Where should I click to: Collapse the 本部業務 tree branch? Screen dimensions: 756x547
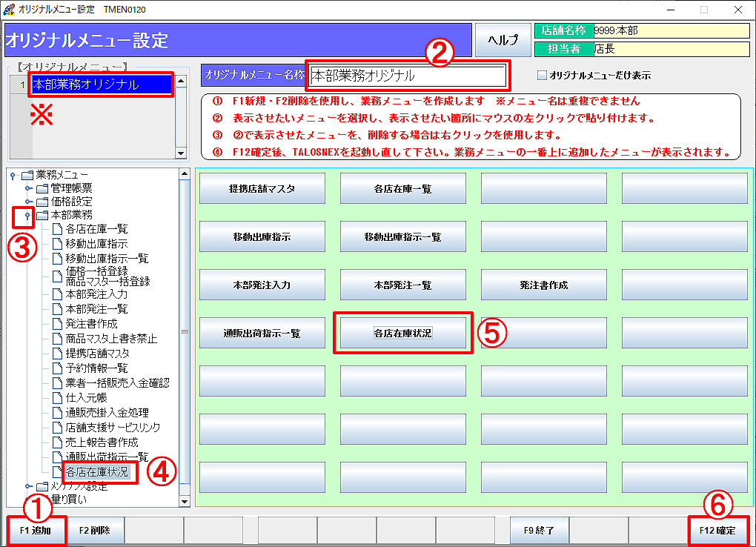28,216
